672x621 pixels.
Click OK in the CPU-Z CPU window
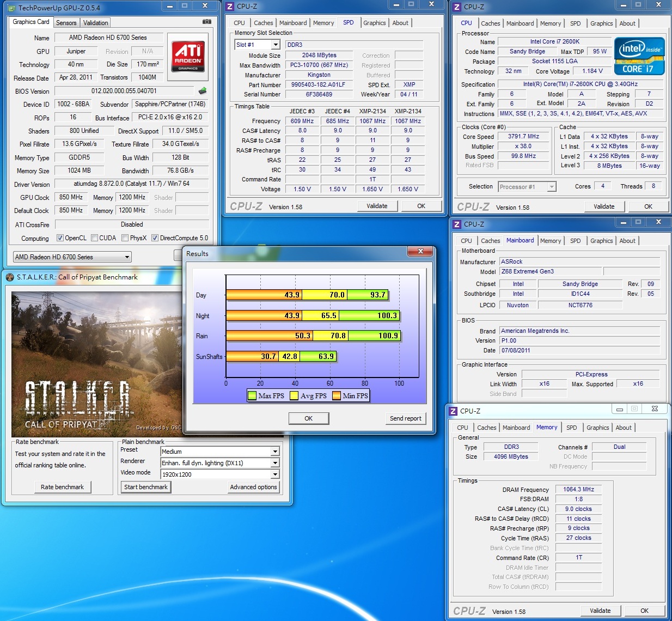click(x=648, y=207)
